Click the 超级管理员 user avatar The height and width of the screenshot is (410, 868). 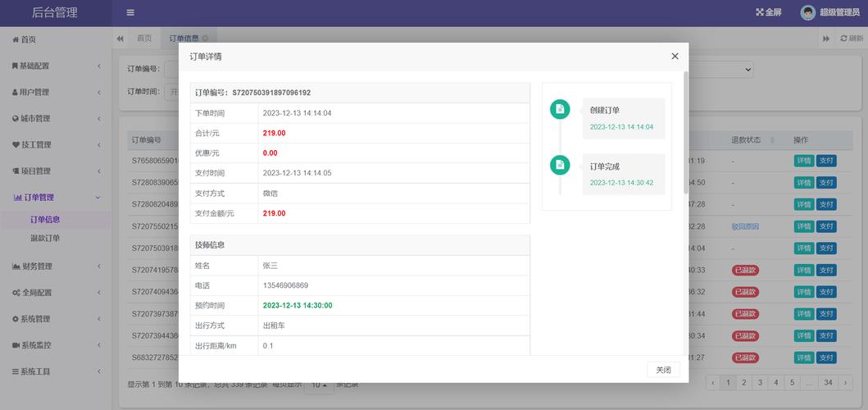[x=808, y=12]
